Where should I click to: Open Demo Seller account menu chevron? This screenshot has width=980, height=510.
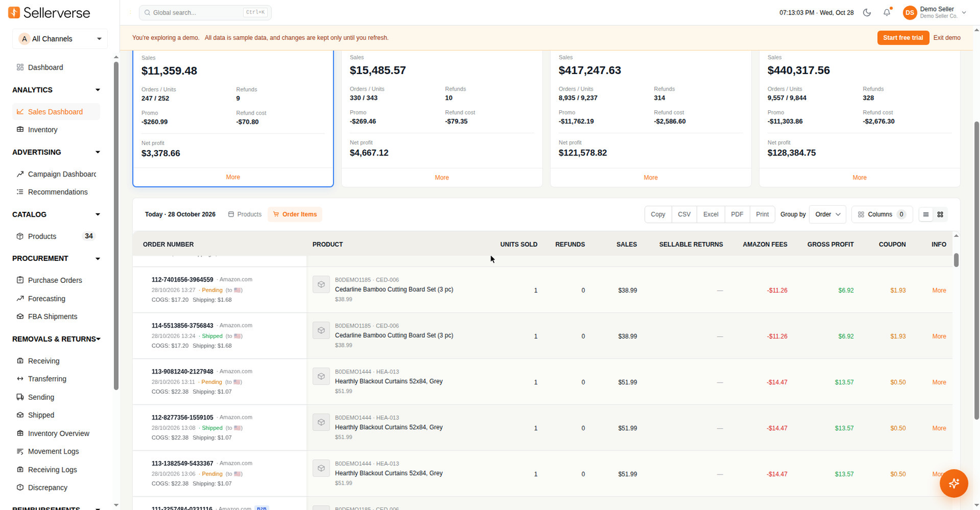(x=964, y=12)
